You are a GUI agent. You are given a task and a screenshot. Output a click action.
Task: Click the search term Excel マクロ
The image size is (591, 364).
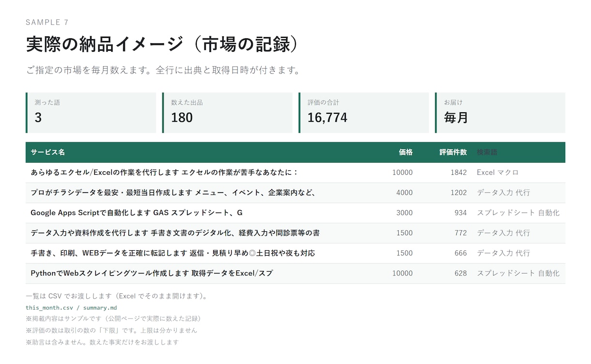coord(498,172)
